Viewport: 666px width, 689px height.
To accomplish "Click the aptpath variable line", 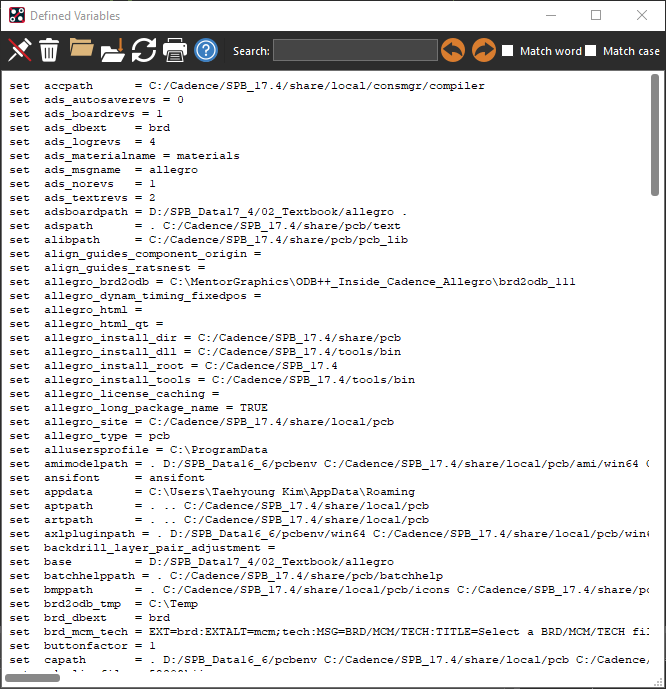I will (219, 507).
